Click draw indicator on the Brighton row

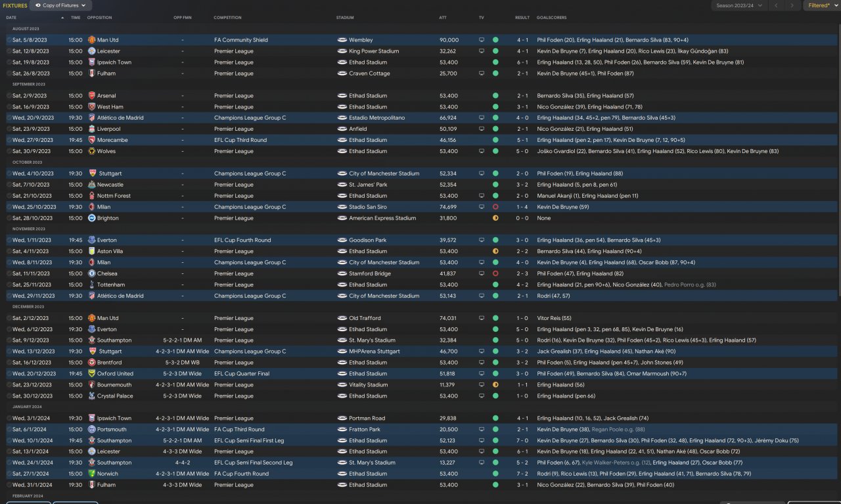[495, 218]
